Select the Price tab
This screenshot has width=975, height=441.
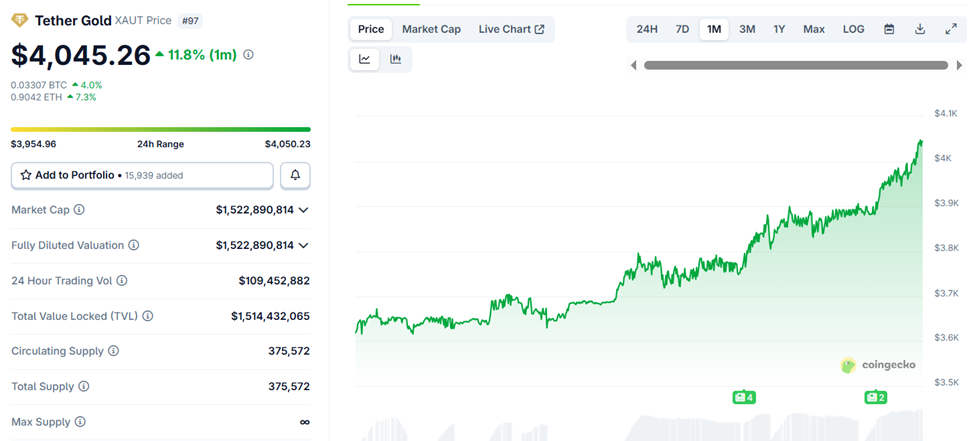click(x=371, y=29)
